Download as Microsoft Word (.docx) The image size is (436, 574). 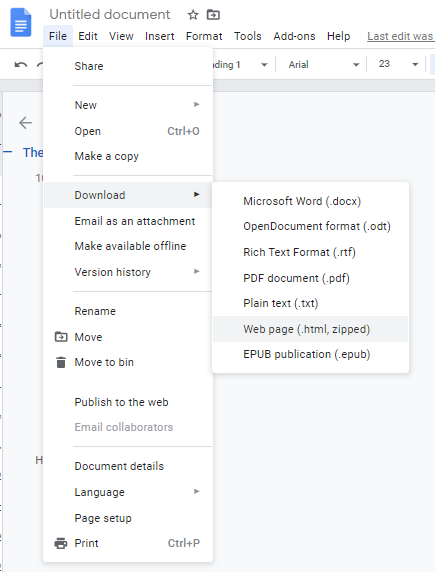pos(310,201)
